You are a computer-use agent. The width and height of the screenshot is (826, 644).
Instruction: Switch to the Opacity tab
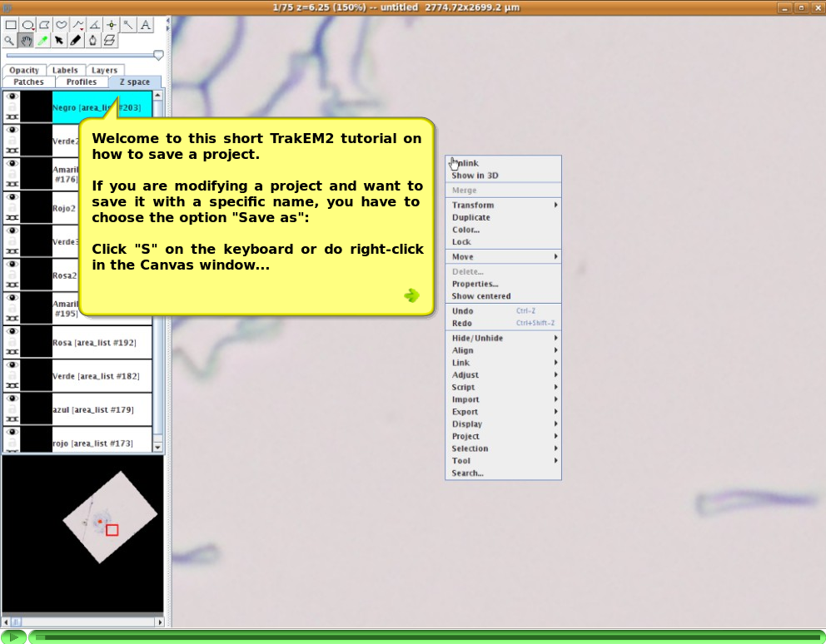coord(24,70)
